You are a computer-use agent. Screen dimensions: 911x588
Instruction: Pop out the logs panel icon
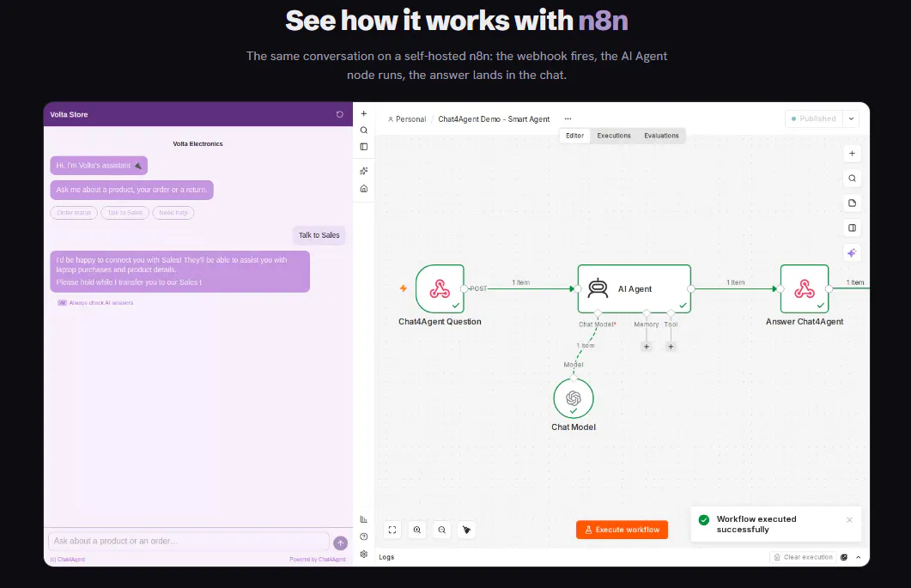click(x=844, y=557)
